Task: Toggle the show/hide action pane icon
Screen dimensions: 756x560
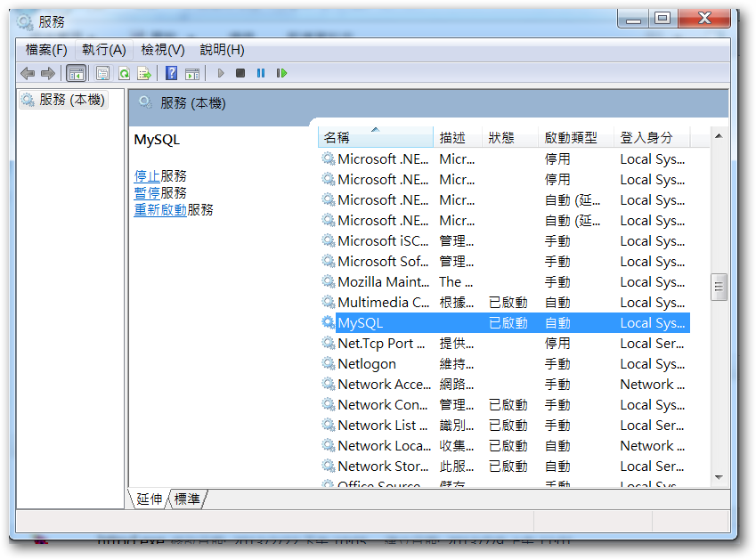Action: pos(191,73)
